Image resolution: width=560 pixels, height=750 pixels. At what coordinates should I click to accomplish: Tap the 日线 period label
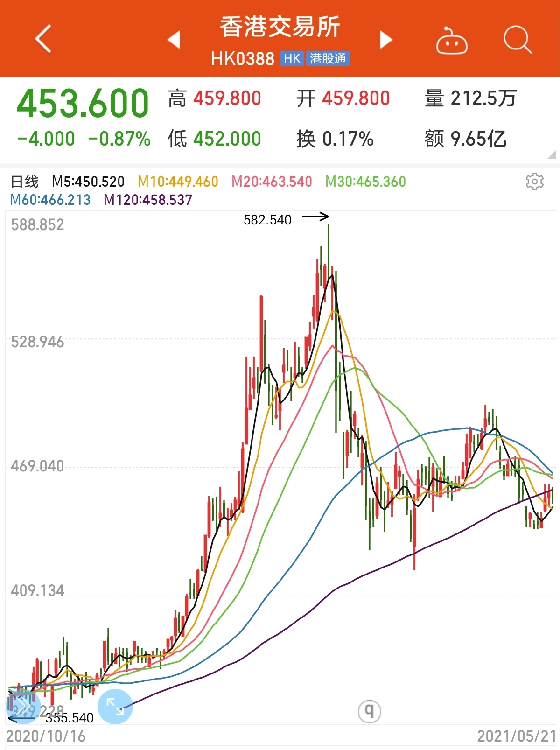click(x=25, y=182)
